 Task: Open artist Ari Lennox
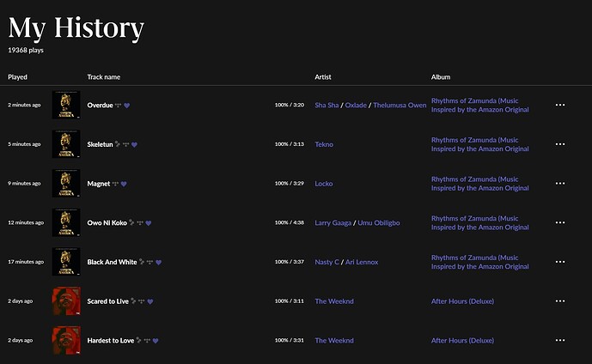click(362, 262)
